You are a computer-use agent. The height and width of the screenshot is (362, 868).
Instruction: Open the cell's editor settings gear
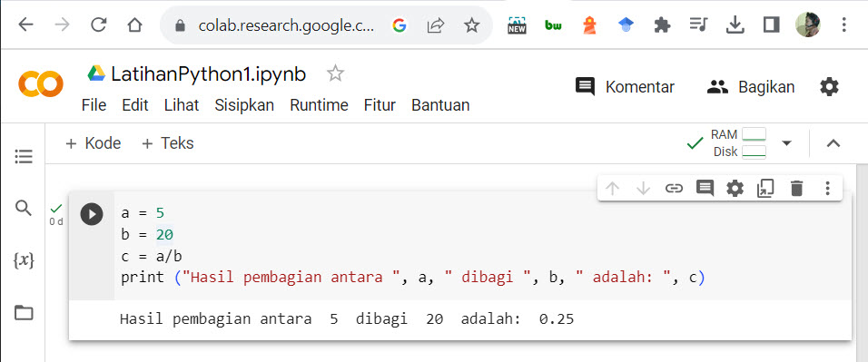(735, 189)
